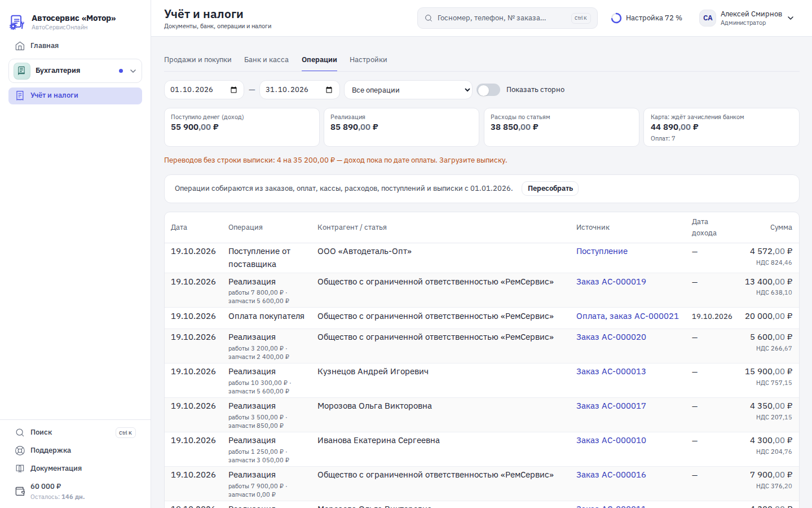Screen dimensions: 812x508
Task: Open the Документация book icon
Action: (20, 468)
